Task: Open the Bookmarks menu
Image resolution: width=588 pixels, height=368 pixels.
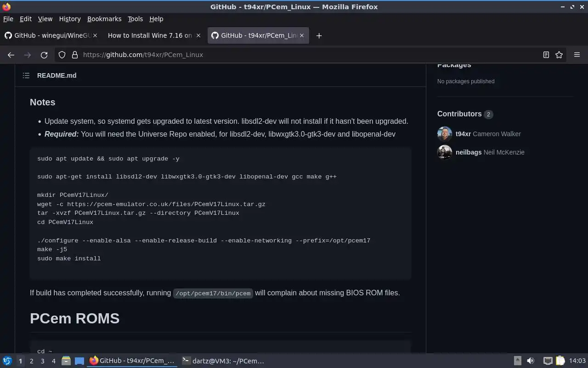Action: (x=104, y=19)
